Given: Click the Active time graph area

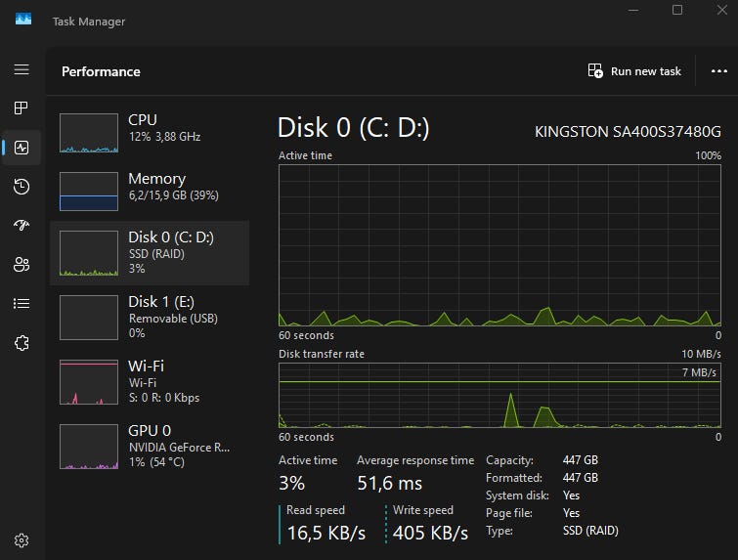Looking at the screenshot, I should 499,244.
